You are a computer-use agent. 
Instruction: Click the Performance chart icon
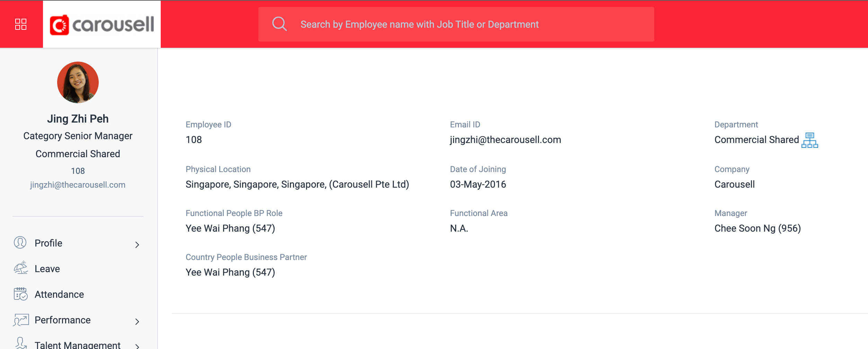coord(21,320)
